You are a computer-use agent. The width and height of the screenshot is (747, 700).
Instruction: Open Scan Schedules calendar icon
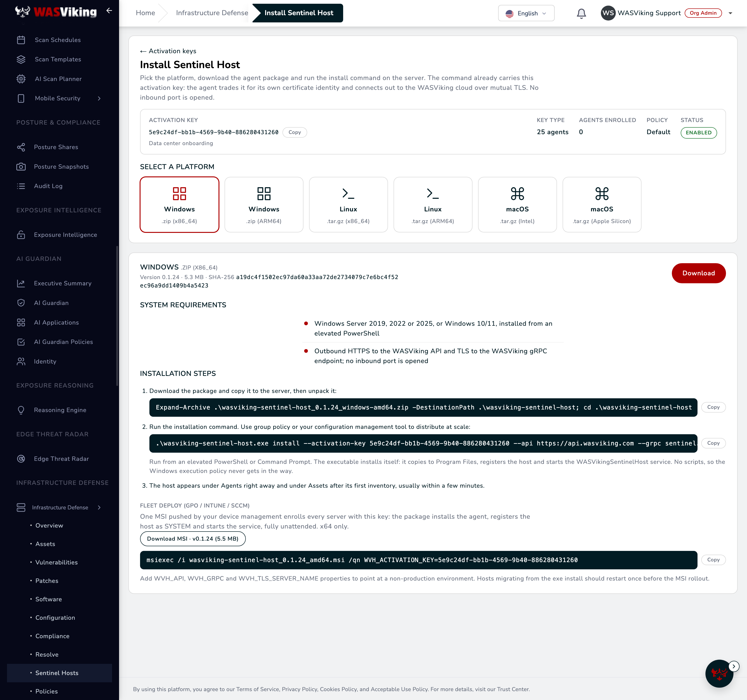pos(21,40)
